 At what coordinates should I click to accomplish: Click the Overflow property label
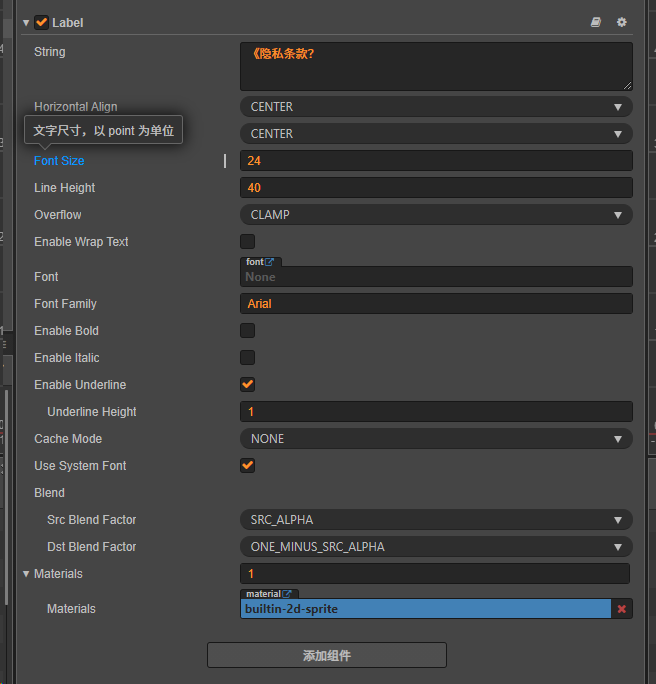[x=58, y=215]
